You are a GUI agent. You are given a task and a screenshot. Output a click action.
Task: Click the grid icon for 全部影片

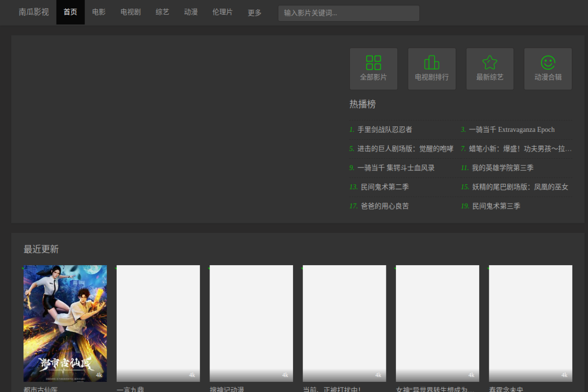373,62
